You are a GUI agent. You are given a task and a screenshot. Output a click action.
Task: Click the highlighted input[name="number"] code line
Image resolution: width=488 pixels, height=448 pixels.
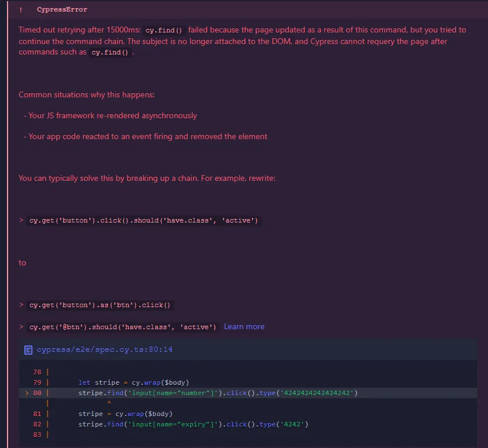click(x=218, y=393)
